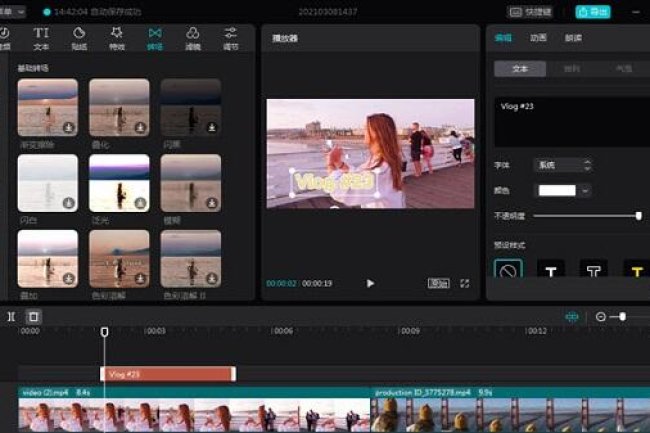Toggle the original ratio button in player

click(438, 283)
